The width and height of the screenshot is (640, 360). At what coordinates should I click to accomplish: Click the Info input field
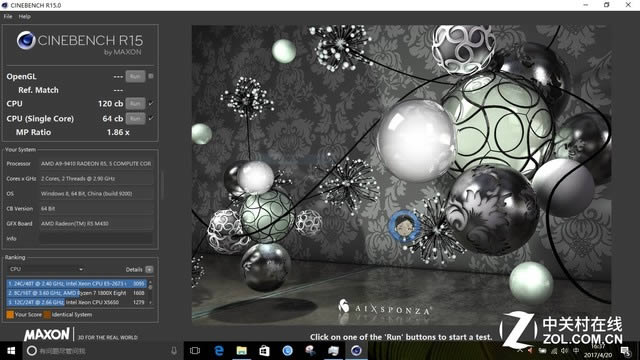click(x=96, y=238)
